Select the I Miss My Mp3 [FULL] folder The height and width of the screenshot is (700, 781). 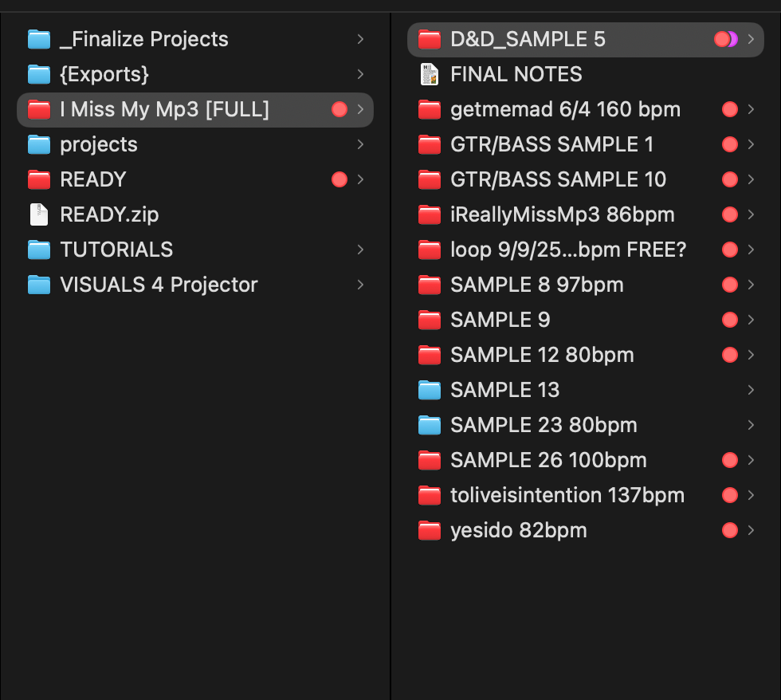(195, 109)
